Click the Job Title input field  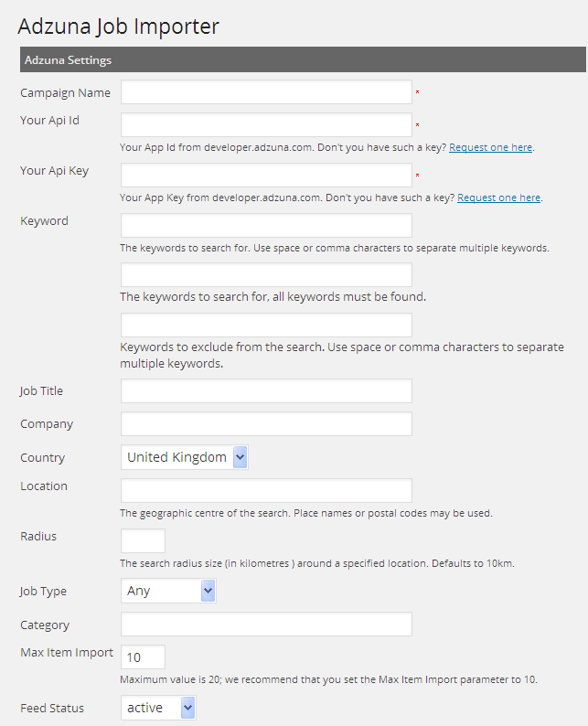pyautogui.click(x=266, y=391)
